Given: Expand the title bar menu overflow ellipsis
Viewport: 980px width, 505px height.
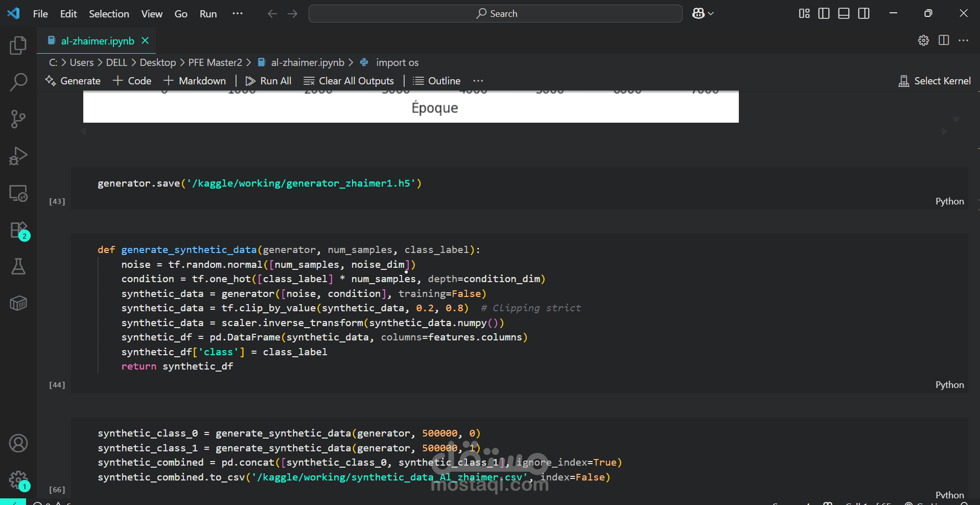Looking at the screenshot, I should (238, 14).
